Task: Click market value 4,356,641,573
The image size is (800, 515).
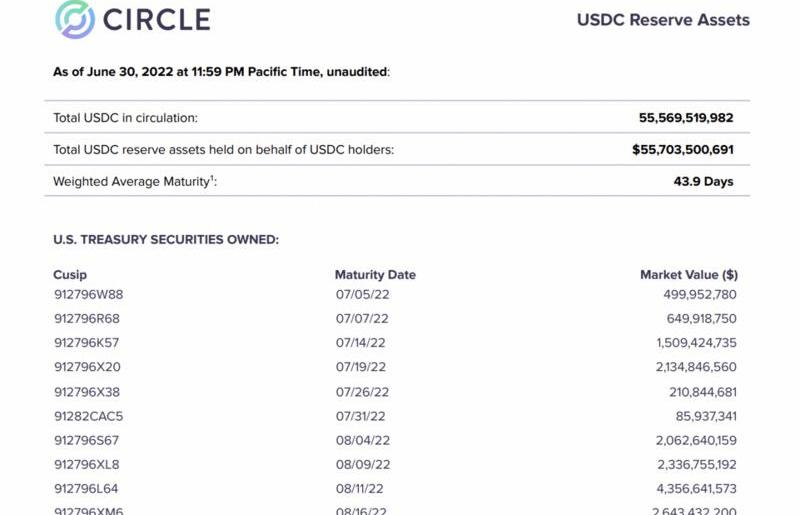Action: [x=696, y=488]
